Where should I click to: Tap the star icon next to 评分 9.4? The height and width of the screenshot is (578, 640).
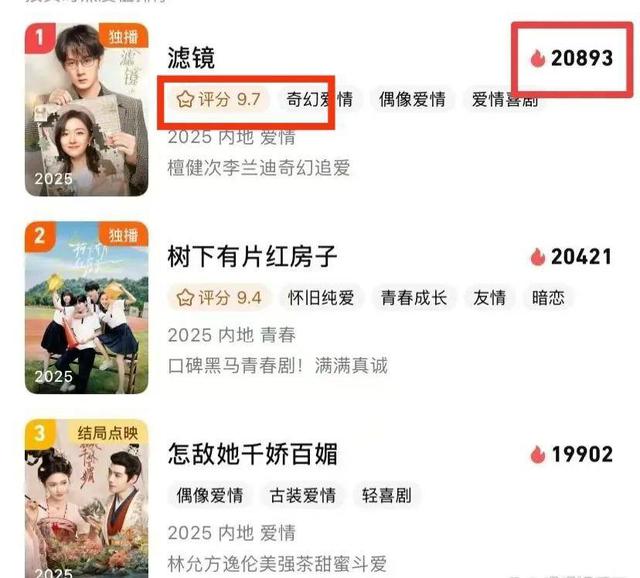pyautogui.click(x=185, y=298)
